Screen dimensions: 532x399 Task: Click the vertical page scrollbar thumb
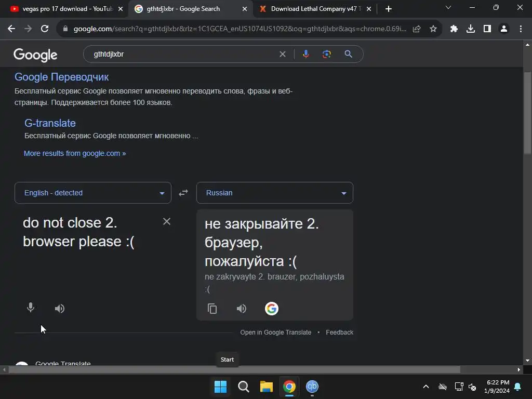(527, 113)
